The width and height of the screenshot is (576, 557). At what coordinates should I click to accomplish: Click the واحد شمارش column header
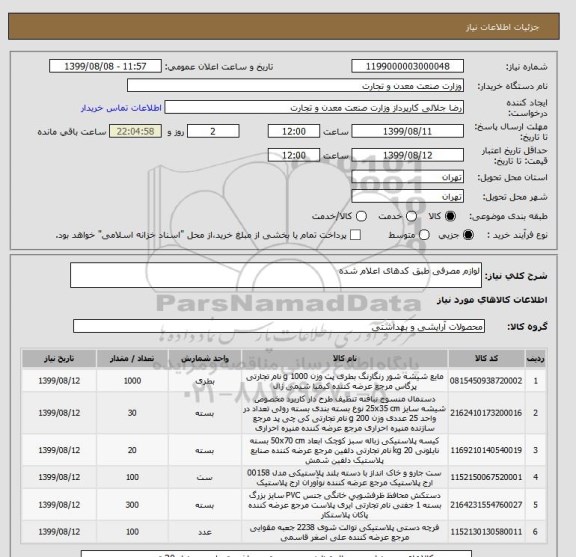tap(205, 359)
